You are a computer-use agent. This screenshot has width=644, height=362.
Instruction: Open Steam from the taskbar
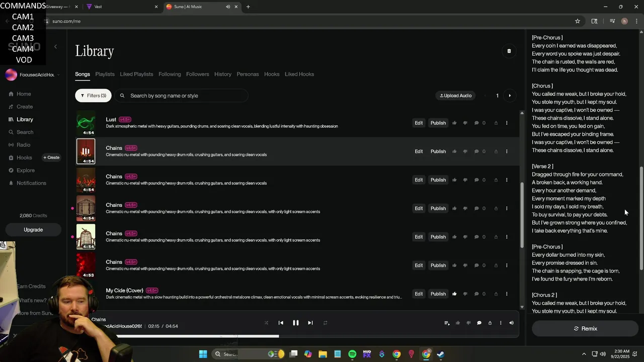440,354
